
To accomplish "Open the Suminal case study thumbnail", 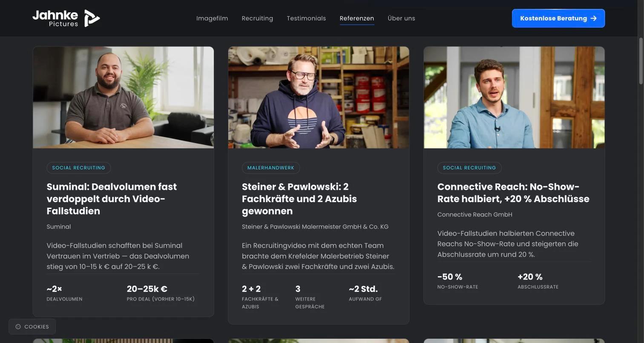I will [x=124, y=97].
